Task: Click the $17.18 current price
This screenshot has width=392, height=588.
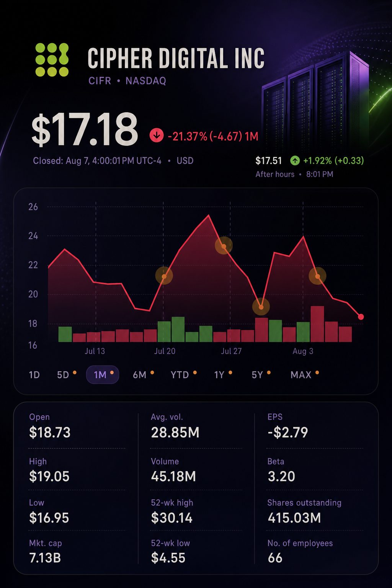Action: [x=85, y=129]
